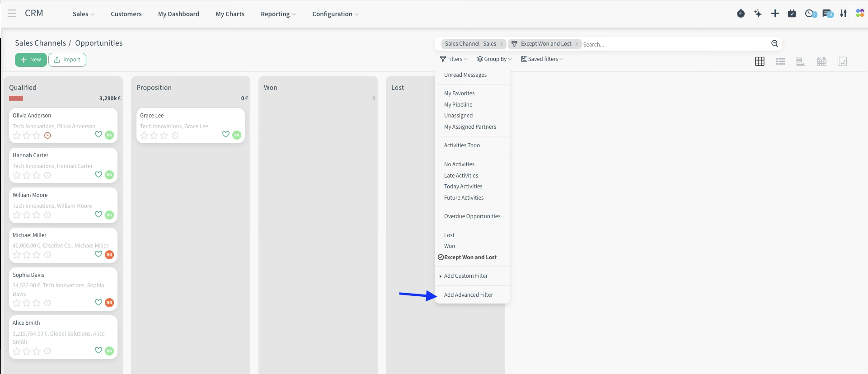Set first priority star on Olivia Anderson card
868x374 pixels.
tap(17, 136)
